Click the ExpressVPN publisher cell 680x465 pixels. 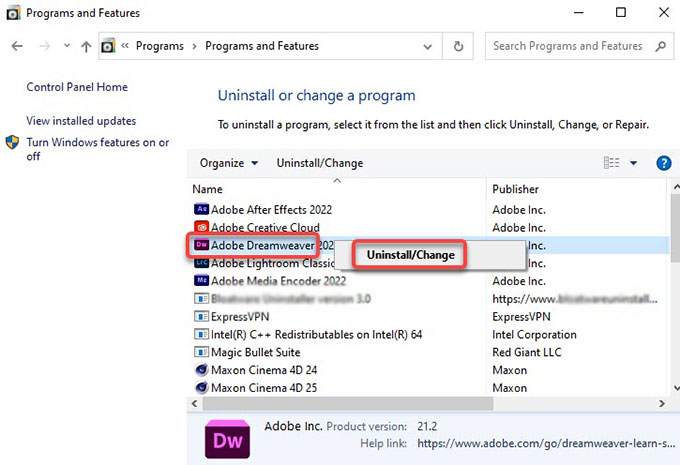tap(521, 316)
